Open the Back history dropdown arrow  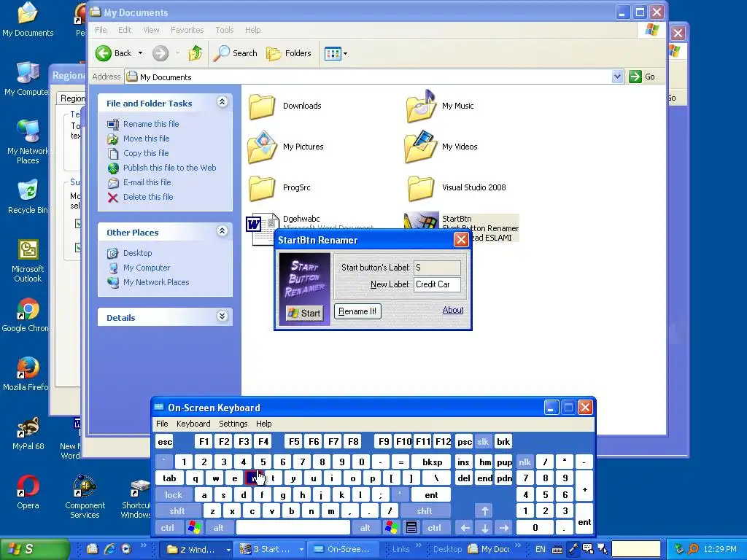click(141, 53)
